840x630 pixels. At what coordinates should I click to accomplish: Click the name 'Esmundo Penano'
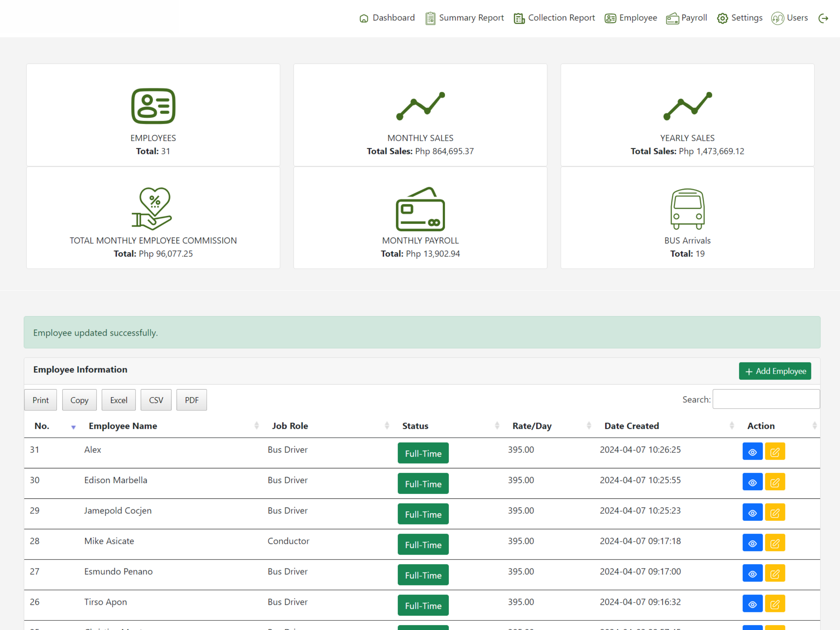pos(118,571)
